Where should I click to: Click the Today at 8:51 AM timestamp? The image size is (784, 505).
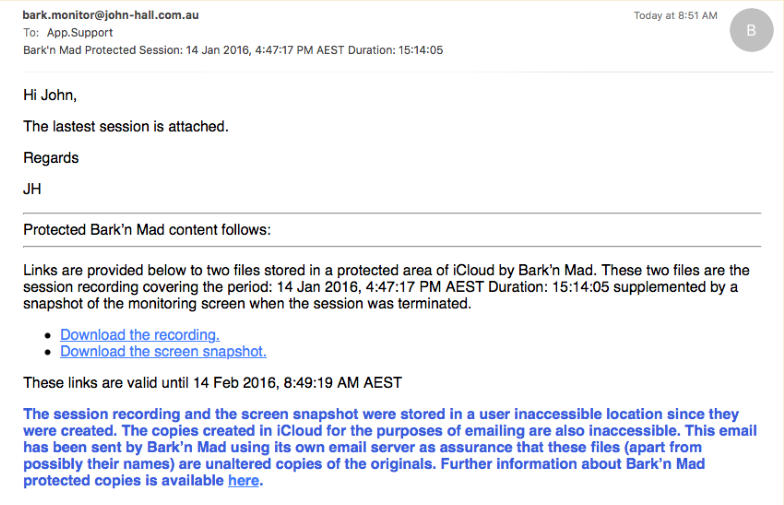675,16
